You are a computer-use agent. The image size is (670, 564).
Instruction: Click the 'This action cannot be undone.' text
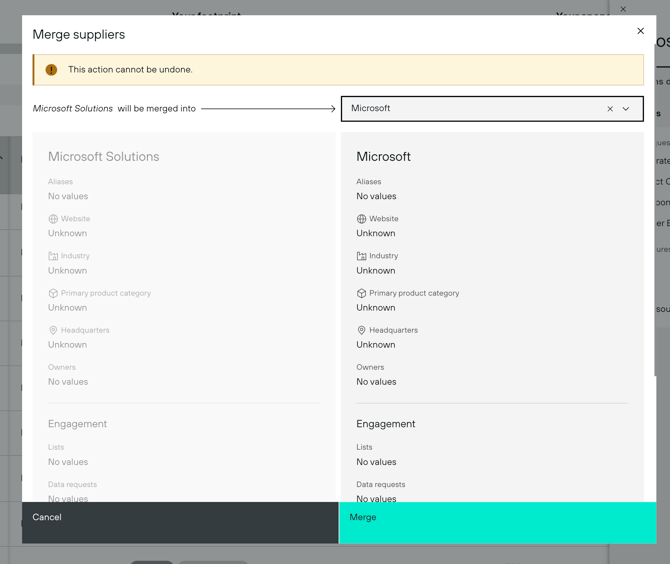[130, 70]
